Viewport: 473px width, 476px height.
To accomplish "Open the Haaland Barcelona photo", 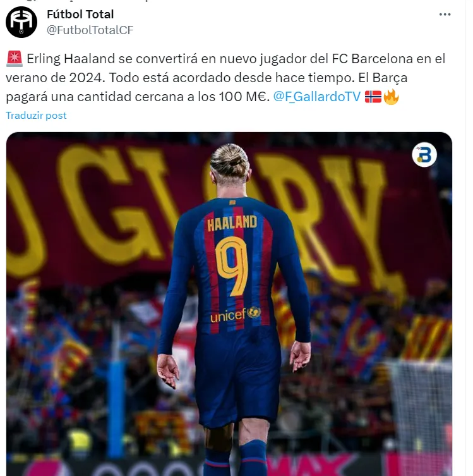I will tap(229, 304).
